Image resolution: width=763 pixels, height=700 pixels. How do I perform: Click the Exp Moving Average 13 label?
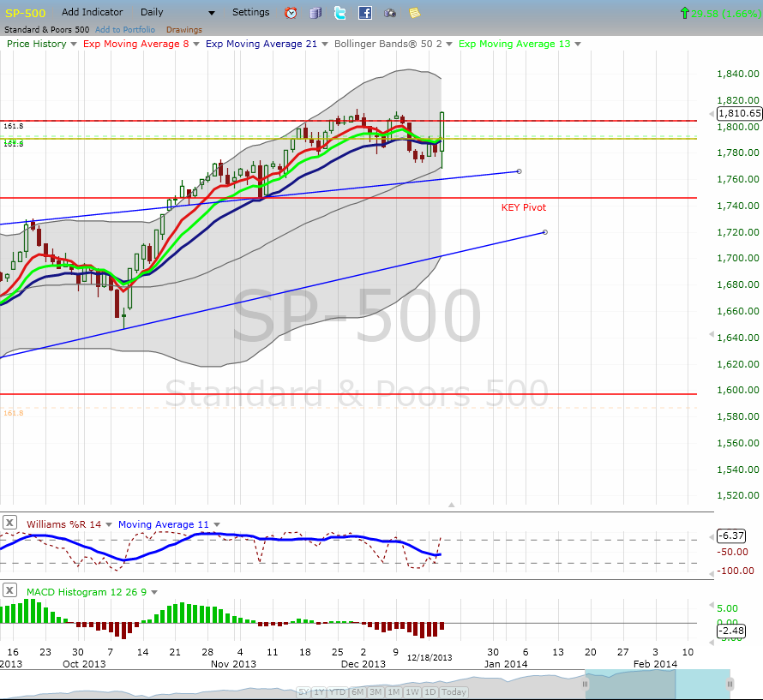(x=514, y=44)
